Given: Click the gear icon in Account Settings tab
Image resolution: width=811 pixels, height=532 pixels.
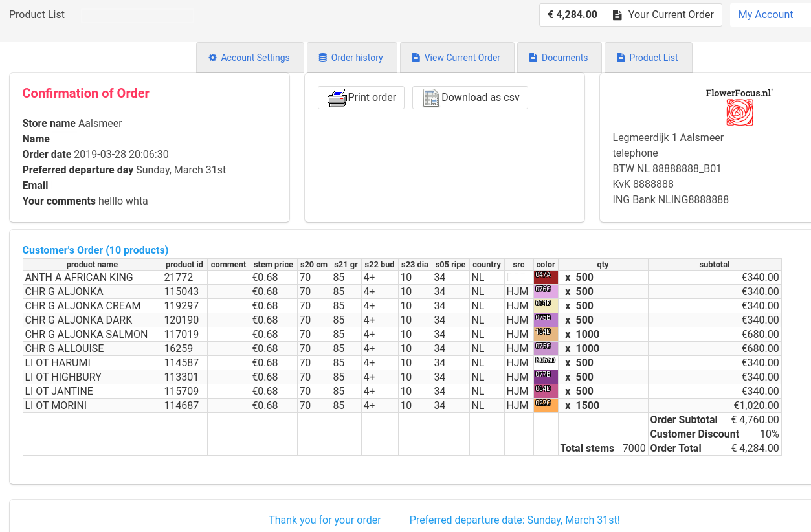Looking at the screenshot, I should click(x=212, y=58).
